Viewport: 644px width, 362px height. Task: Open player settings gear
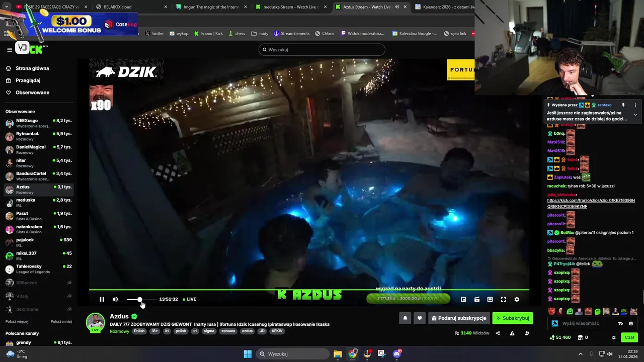pyautogui.click(x=517, y=299)
